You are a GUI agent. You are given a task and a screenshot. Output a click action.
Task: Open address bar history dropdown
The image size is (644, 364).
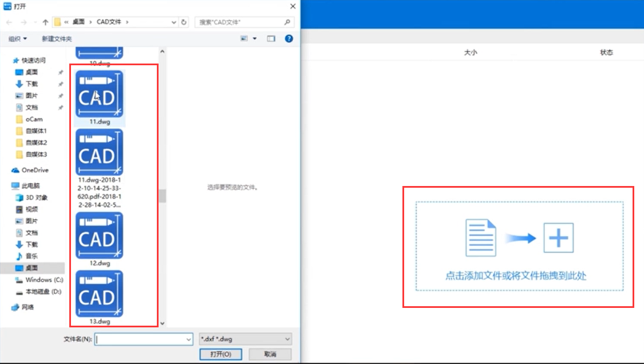click(173, 22)
